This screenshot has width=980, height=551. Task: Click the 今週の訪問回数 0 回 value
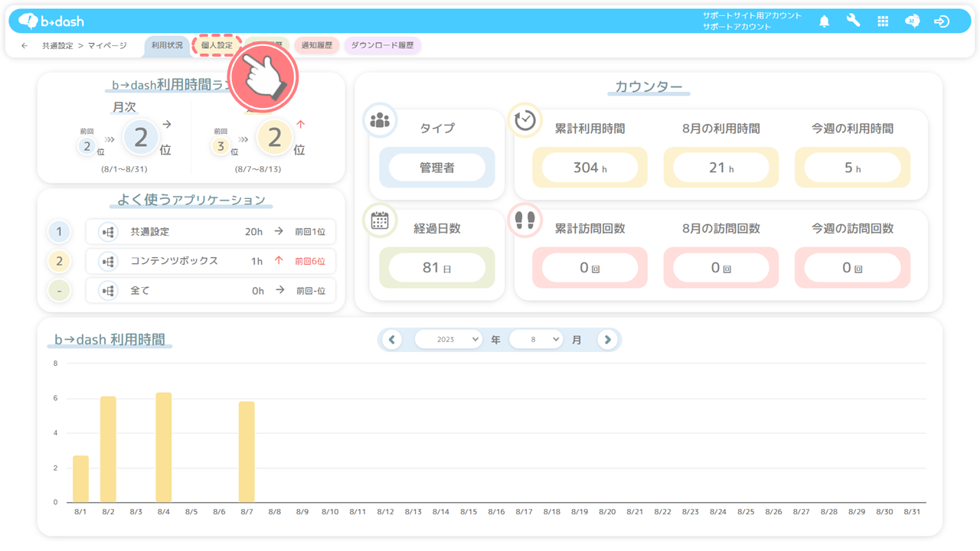click(852, 268)
